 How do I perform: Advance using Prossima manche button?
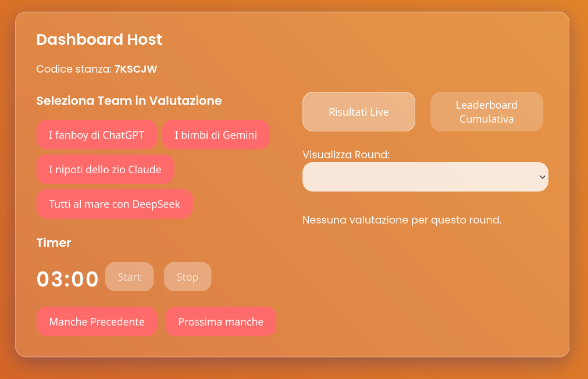pyautogui.click(x=220, y=321)
